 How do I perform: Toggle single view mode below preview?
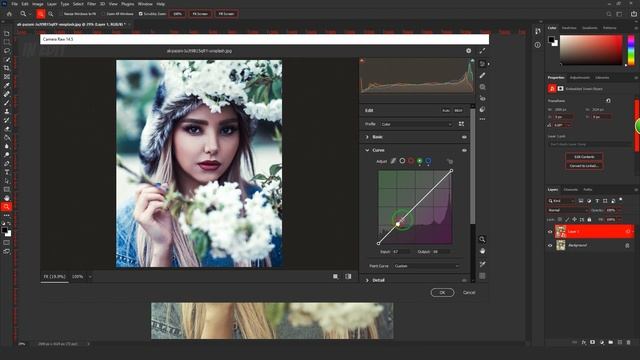pos(336,276)
